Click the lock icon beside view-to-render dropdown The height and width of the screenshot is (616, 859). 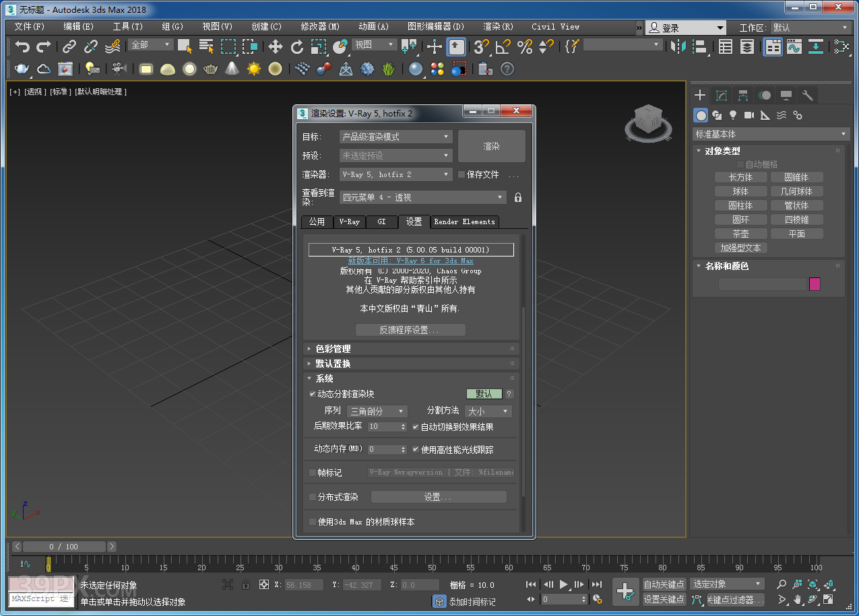pyautogui.click(x=518, y=197)
